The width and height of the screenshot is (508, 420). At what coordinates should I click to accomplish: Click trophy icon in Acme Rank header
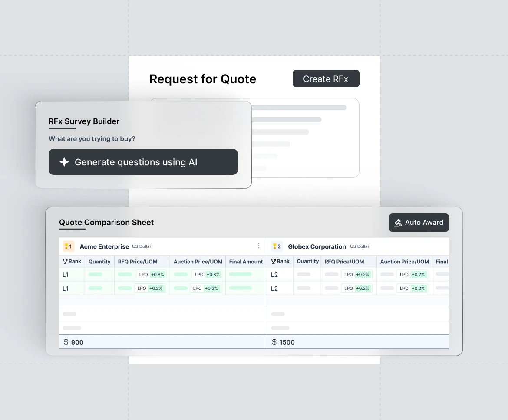pyautogui.click(x=65, y=262)
